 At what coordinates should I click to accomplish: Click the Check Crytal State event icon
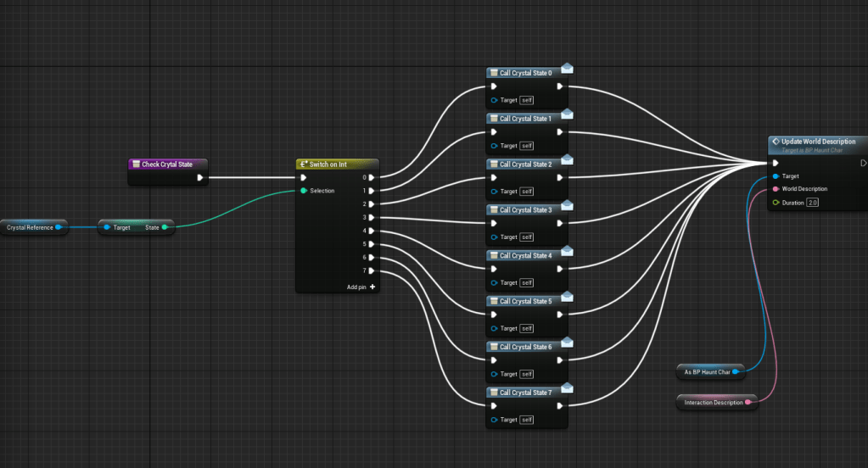[135, 164]
